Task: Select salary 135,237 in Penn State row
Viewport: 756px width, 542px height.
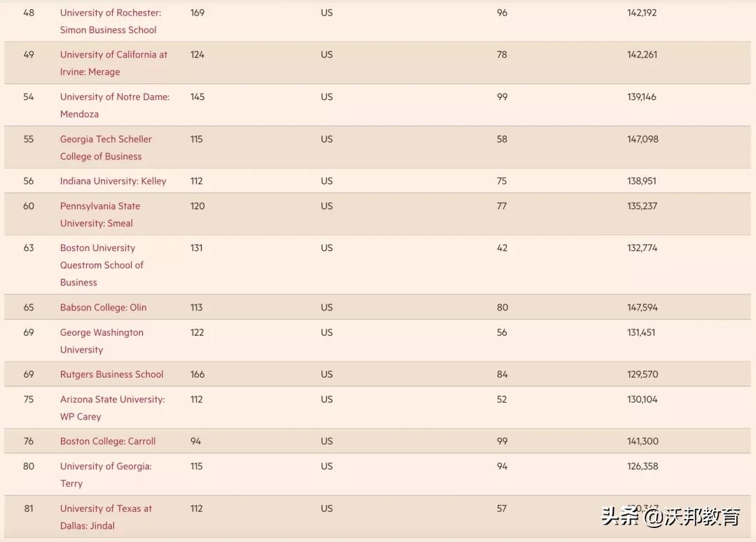Action: [642, 206]
